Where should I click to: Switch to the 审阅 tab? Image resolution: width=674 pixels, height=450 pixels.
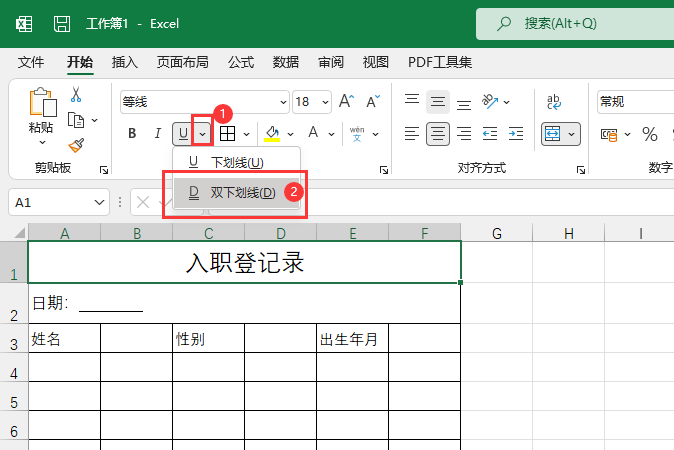[x=331, y=62]
